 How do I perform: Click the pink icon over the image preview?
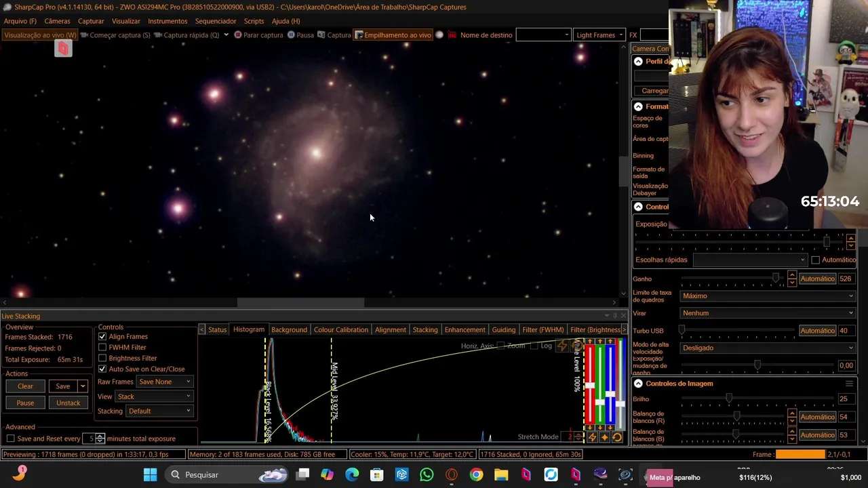[63, 48]
